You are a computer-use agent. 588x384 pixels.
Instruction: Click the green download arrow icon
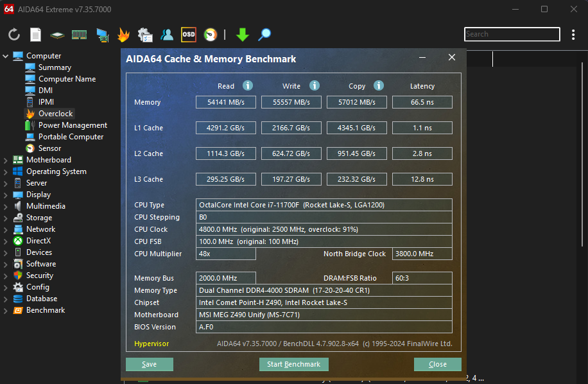pos(242,35)
